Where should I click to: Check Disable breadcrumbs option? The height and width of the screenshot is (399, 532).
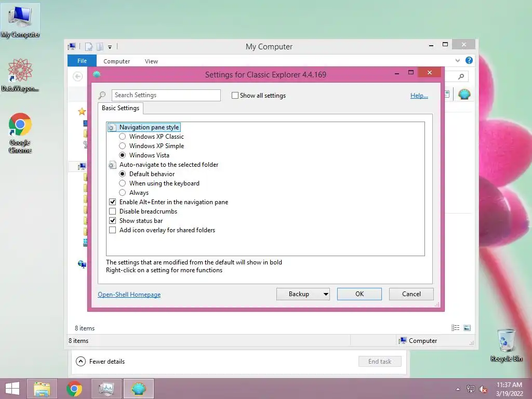pyautogui.click(x=112, y=211)
